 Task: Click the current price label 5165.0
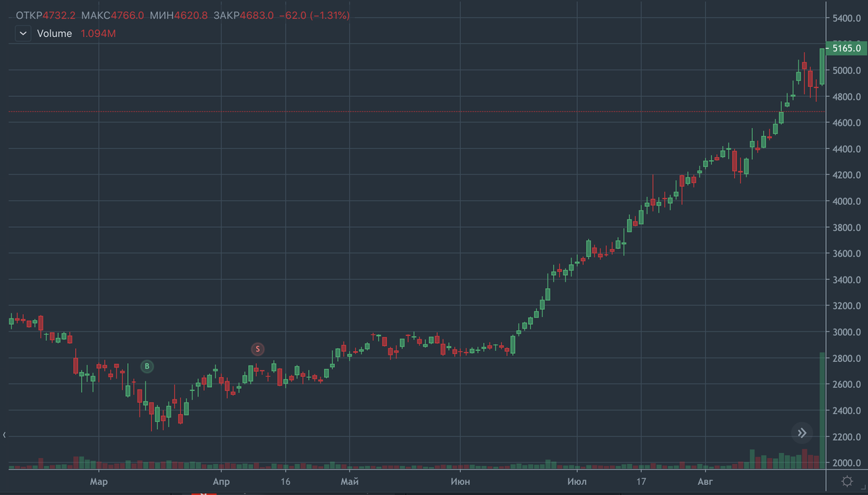pos(846,48)
